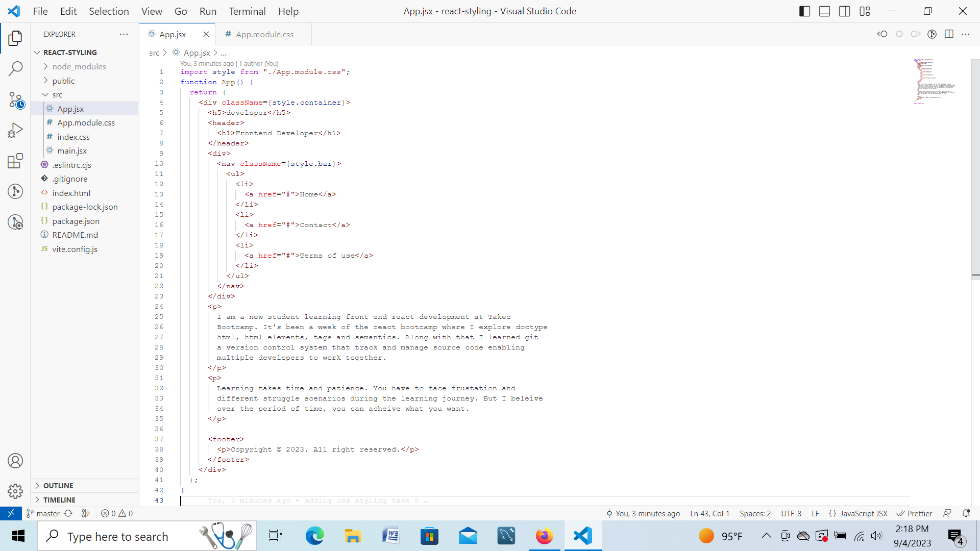Click the master branch indicator
Image resolution: width=980 pixels, height=551 pixels.
(x=43, y=513)
